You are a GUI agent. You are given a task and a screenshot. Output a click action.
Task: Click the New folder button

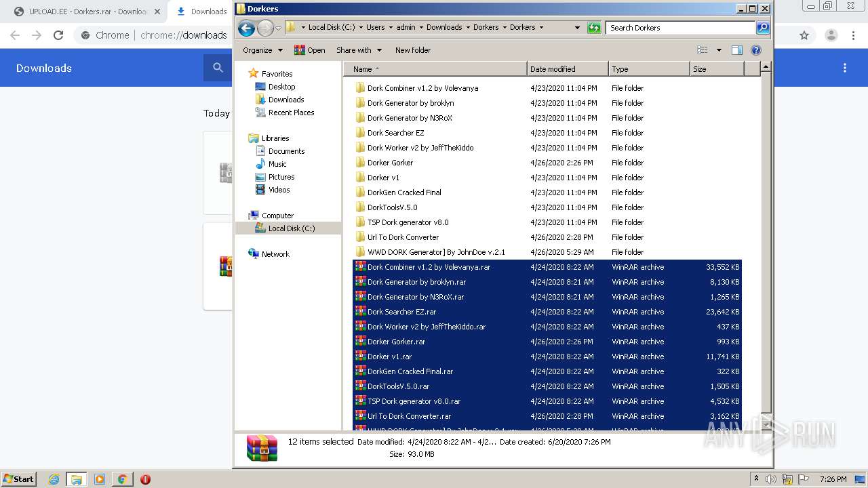pos(413,50)
